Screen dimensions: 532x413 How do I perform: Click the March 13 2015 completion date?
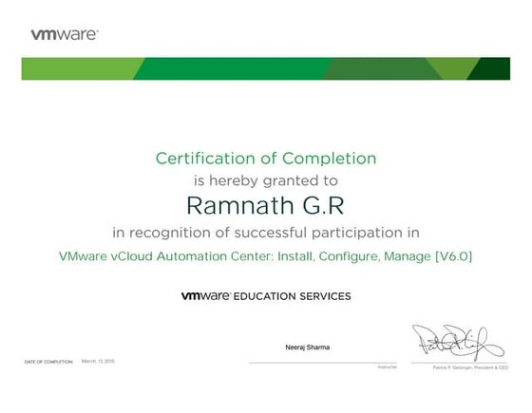(x=98, y=361)
